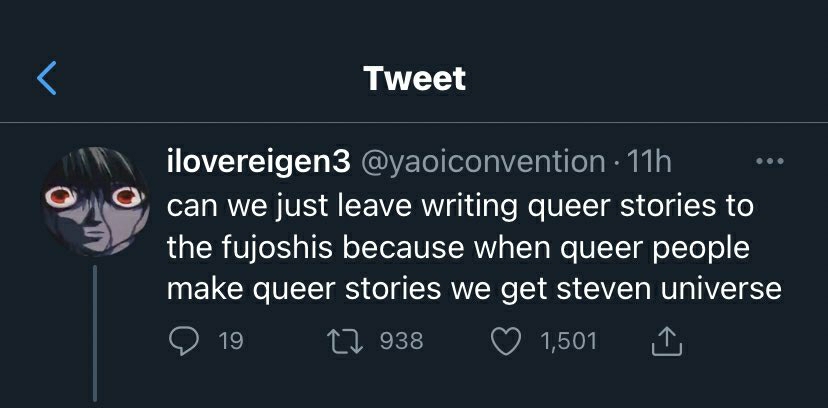828x408 pixels.
Task: Click the tweet text about queer stories
Action: pos(460,247)
